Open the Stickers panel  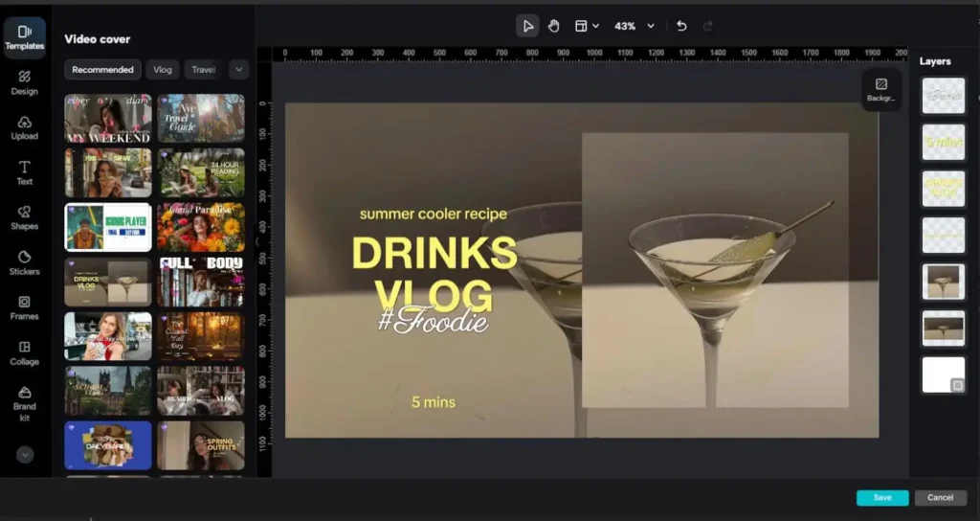point(24,262)
